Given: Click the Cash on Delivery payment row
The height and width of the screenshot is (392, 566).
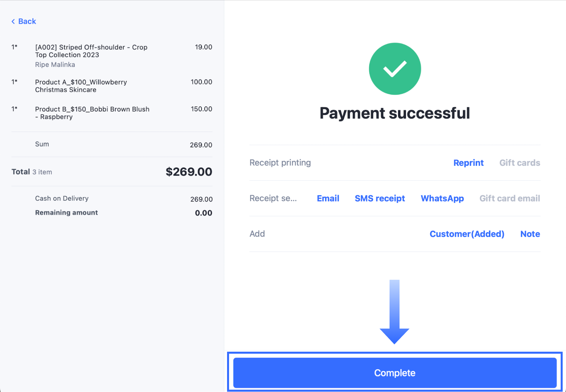Looking at the screenshot, I should tap(62, 198).
